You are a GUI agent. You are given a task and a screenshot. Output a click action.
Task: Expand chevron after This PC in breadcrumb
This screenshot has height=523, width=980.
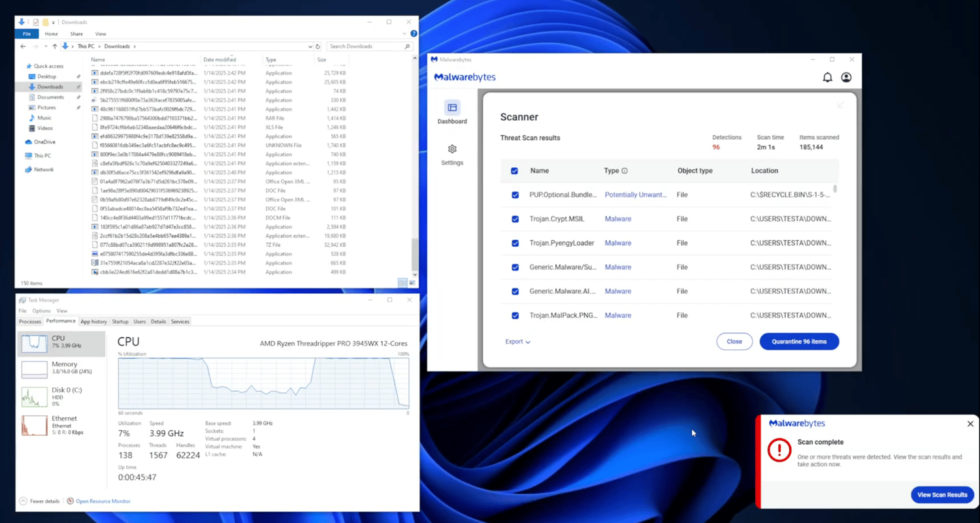(99, 46)
